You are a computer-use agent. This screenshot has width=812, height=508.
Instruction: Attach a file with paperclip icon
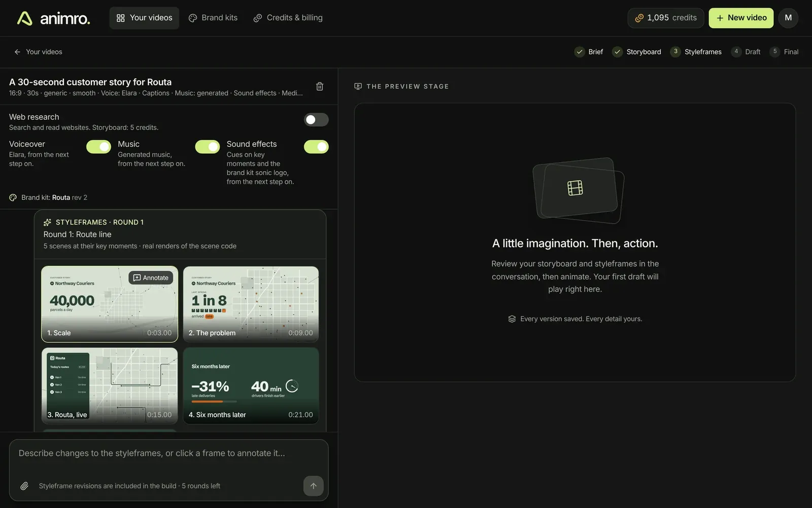click(24, 486)
